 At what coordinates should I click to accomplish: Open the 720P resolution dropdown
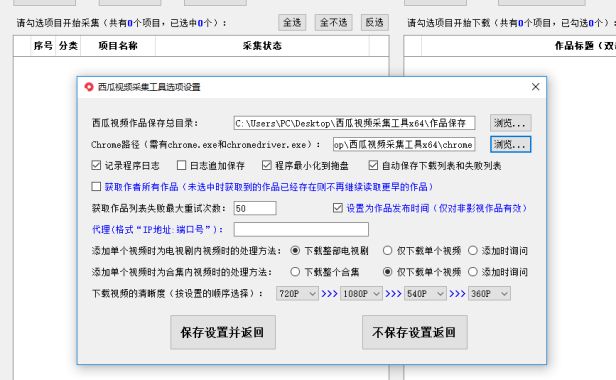click(x=297, y=294)
